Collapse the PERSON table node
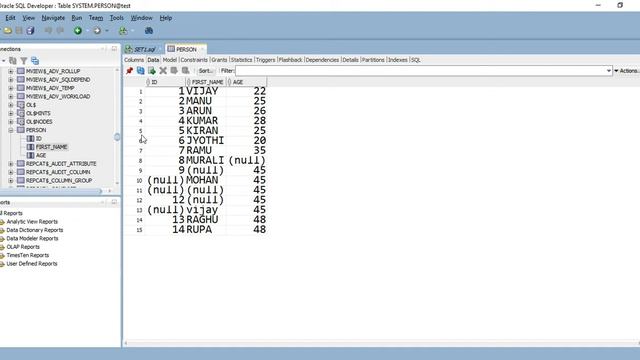 tap(11, 130)
